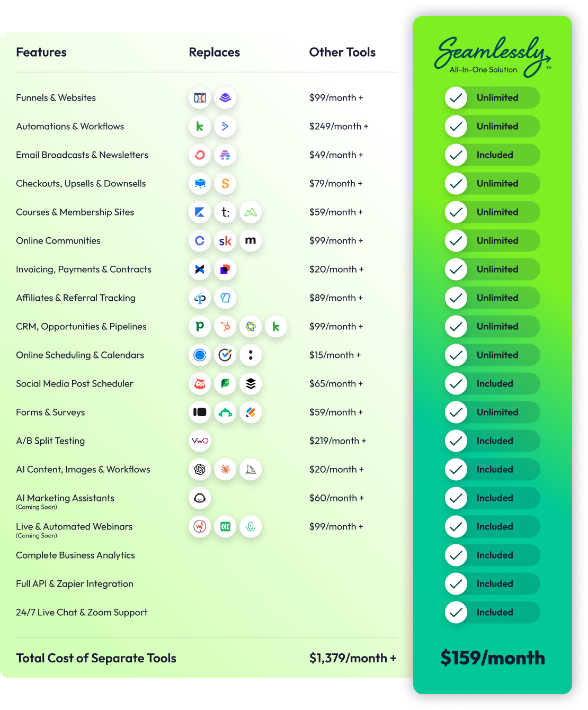
Task: Click the face icon in AI Marketing Assistants row
Action: (200, 498)
